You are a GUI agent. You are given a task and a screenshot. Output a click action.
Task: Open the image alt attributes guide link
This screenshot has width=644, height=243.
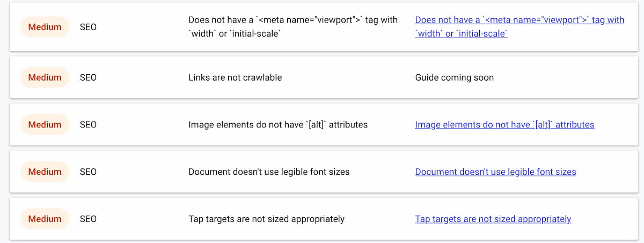[504, 125]
